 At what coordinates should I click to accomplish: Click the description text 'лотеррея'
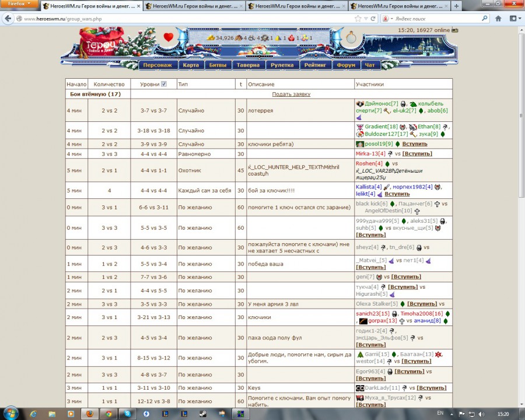click(x=261, y=110)
